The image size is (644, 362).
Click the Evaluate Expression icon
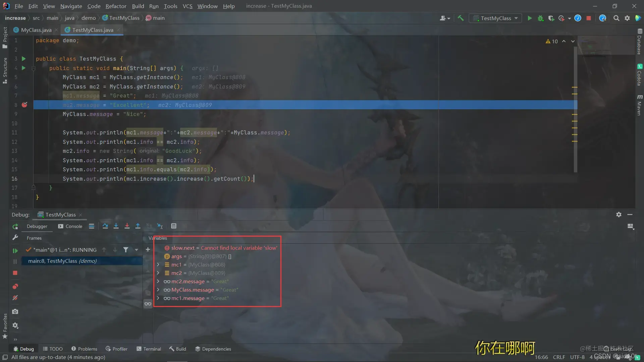coord(173,226)
